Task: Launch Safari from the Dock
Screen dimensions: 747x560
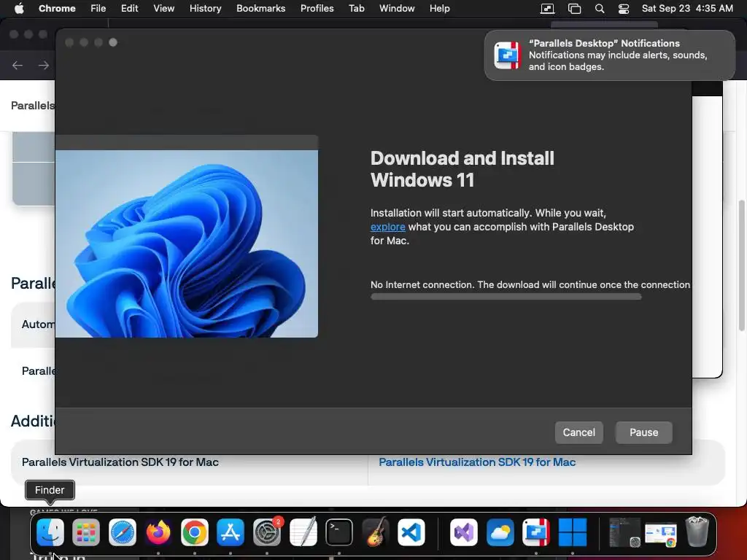Action: (x=123, y=532)
